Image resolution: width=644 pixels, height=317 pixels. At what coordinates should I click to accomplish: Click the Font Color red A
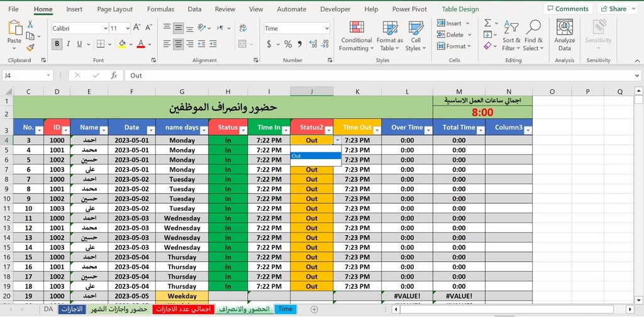pos(141,44)
